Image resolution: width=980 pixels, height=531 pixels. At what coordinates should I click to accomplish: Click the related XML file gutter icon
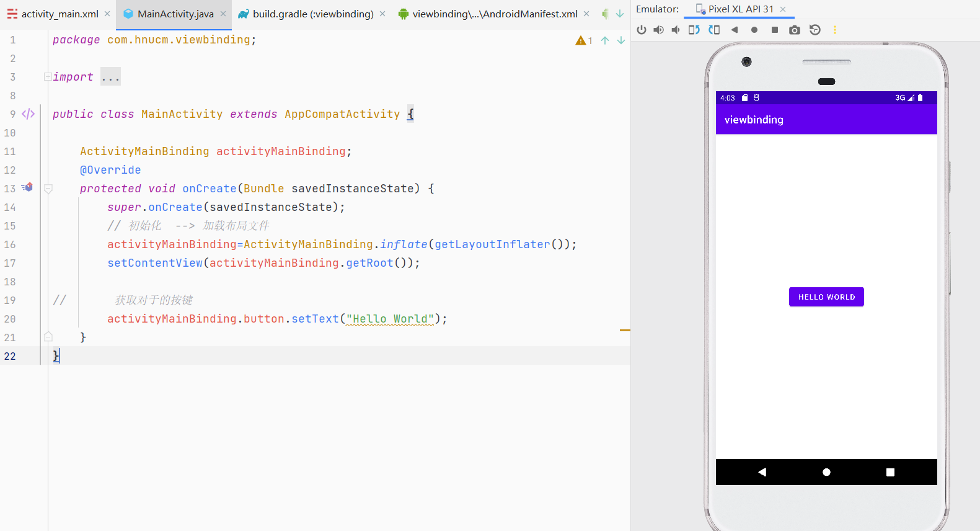tap(28, 114)
